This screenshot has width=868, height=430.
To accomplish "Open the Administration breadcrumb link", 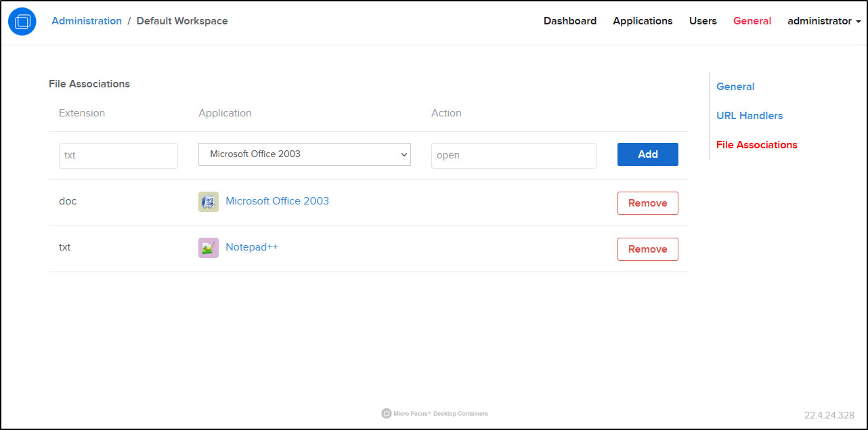I will 87,21.
